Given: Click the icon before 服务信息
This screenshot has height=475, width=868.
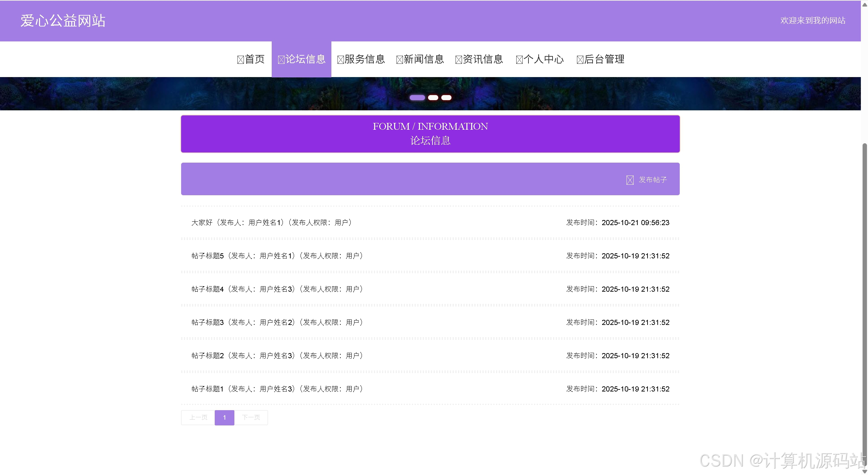Looking at the screenshot, I should [x=341, y=60].
